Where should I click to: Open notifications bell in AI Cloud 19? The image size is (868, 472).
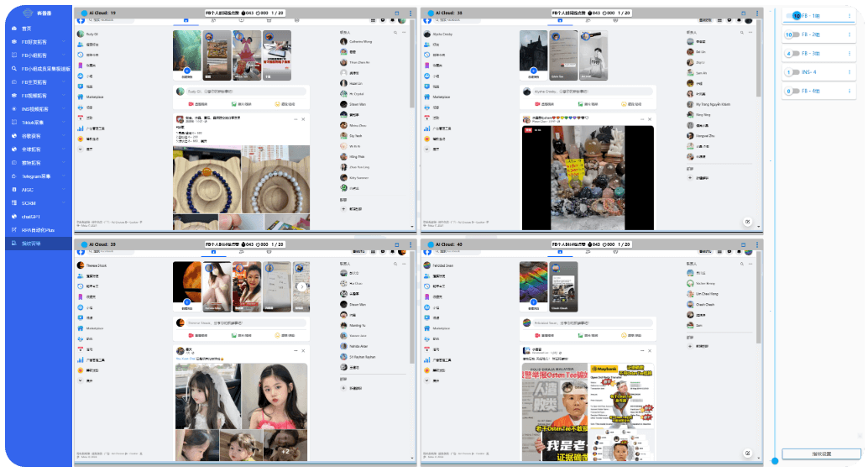pyautogui.click(x=391, y=21)
